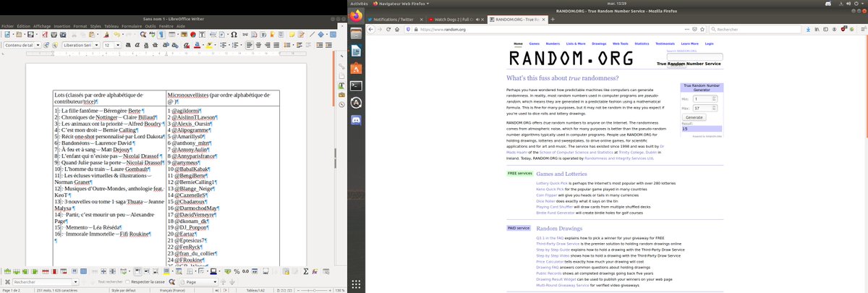Click the Min value field in generator

click(x=705, y=98)
